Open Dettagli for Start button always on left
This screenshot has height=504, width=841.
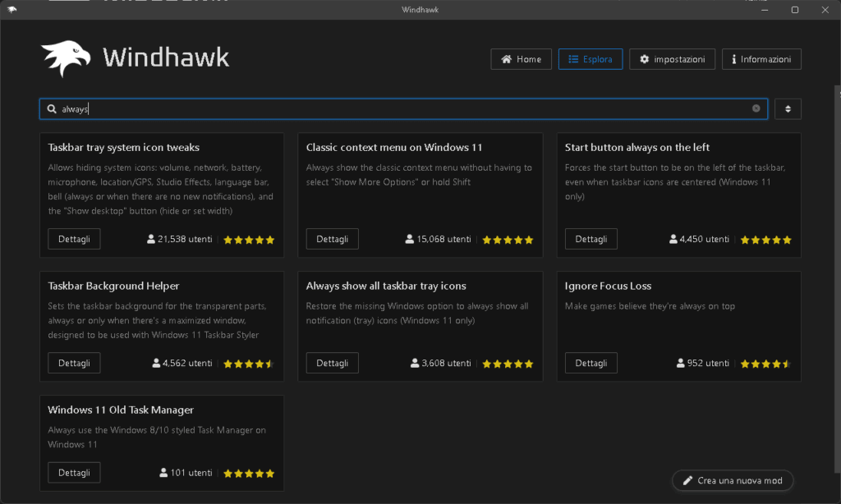[x=591, y=239]
